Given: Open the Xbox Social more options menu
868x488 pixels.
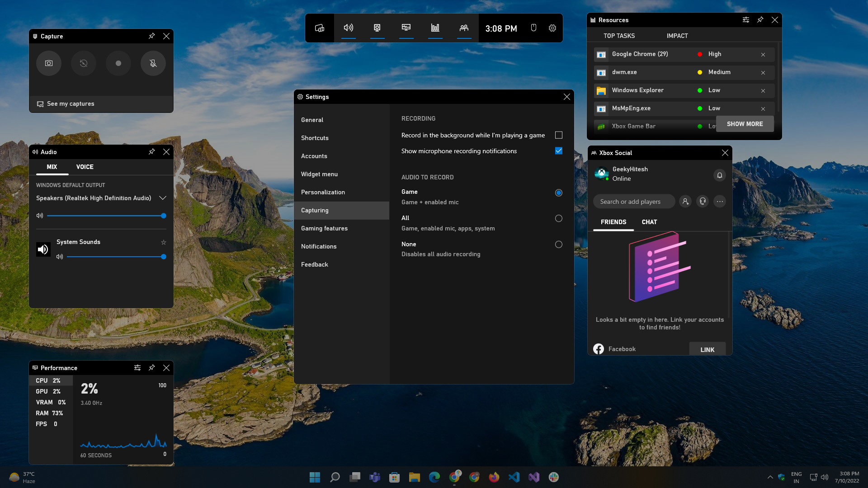Looking at the screenshot, I should [720, 202].
